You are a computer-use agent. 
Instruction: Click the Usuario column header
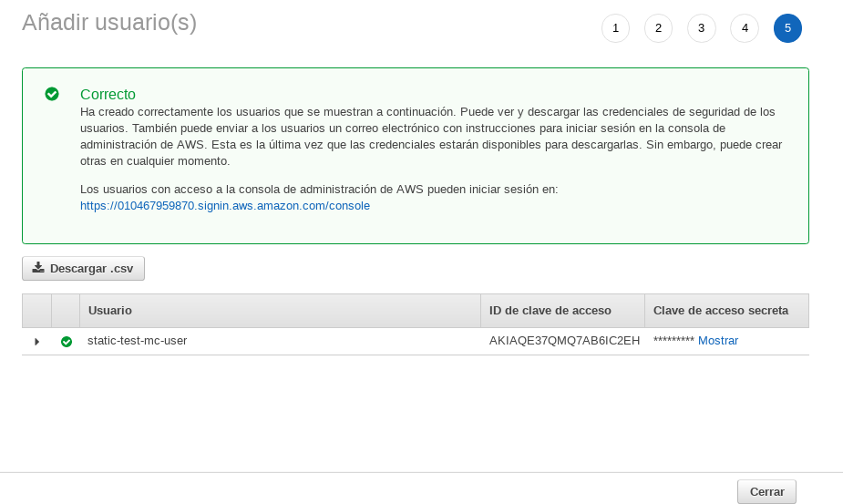280,311
